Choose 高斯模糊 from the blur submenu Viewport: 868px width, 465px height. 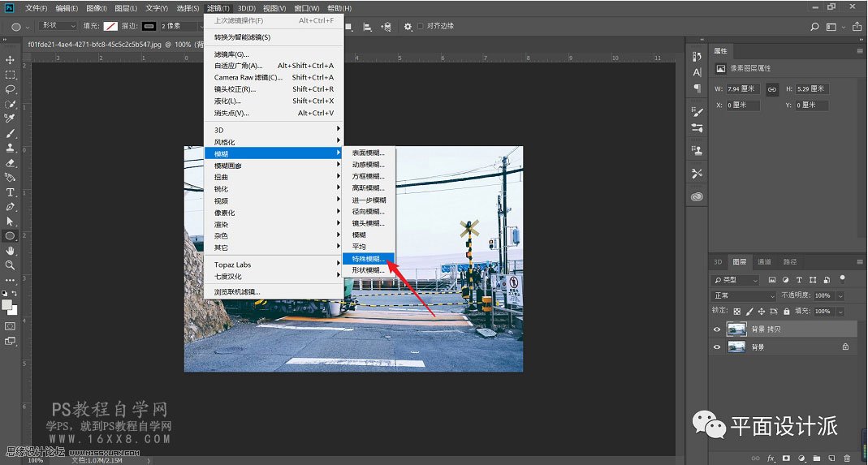pyautogui.click(x=368, y=188)
